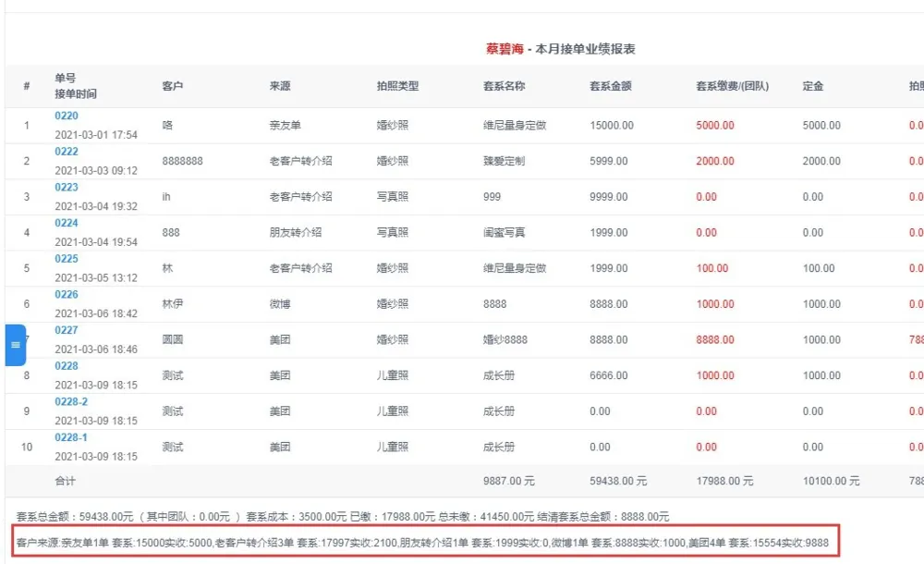Click the 来源 column header
Image resolution: width=924 pixels, height=564 pixels.
click(x=280, y=86)
